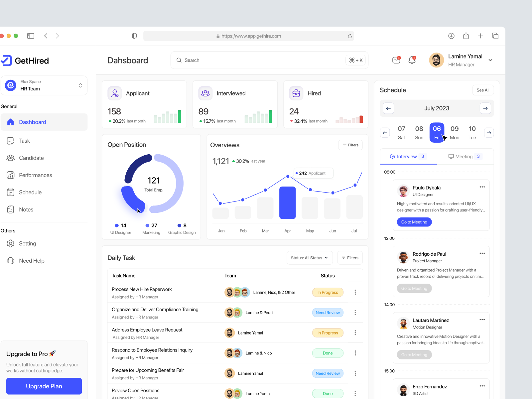532x399 pixels.
Task: Select Schedule from the sidebar
Action: 30,192
